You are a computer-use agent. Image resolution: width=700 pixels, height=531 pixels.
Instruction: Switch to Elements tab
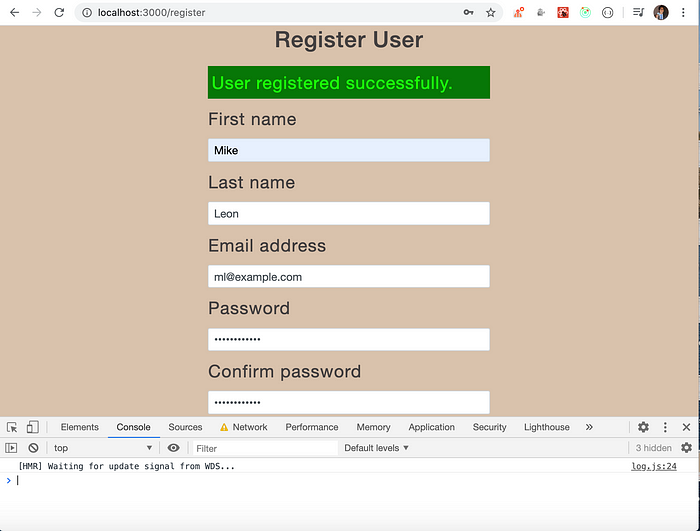(79, 427)
